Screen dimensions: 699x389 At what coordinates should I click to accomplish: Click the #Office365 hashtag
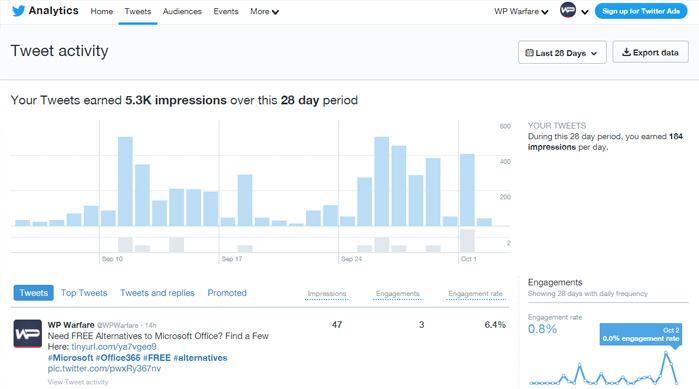pos(118,358)
